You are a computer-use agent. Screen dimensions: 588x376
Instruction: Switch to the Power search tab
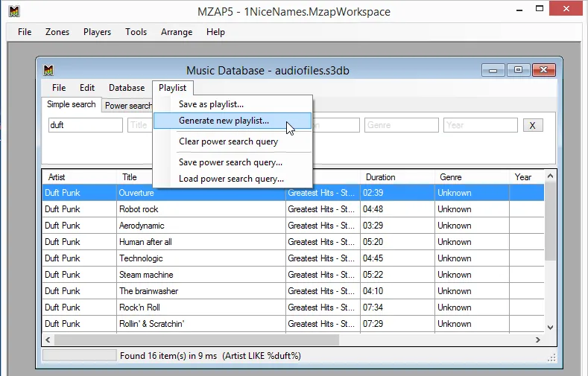click(127, 106)
